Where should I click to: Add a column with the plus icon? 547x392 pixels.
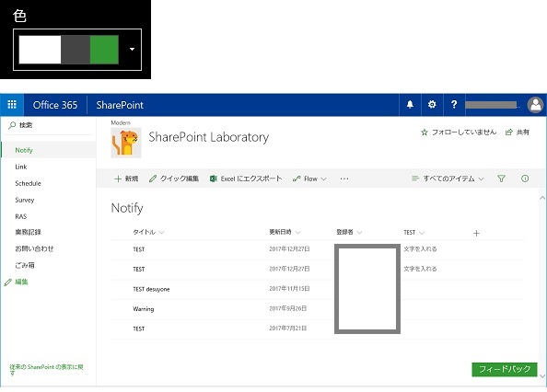pyautogui.click(x=476, y=233)
